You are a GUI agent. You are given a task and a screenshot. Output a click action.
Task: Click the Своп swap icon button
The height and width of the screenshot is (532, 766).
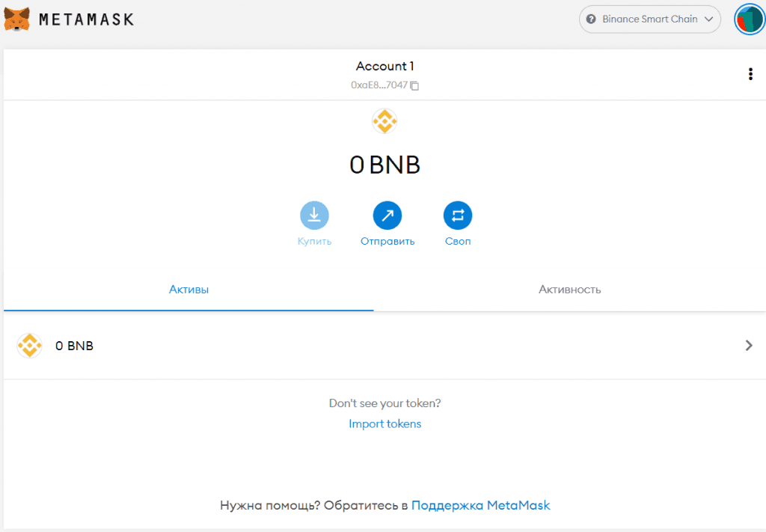click(x=458, y=215)
